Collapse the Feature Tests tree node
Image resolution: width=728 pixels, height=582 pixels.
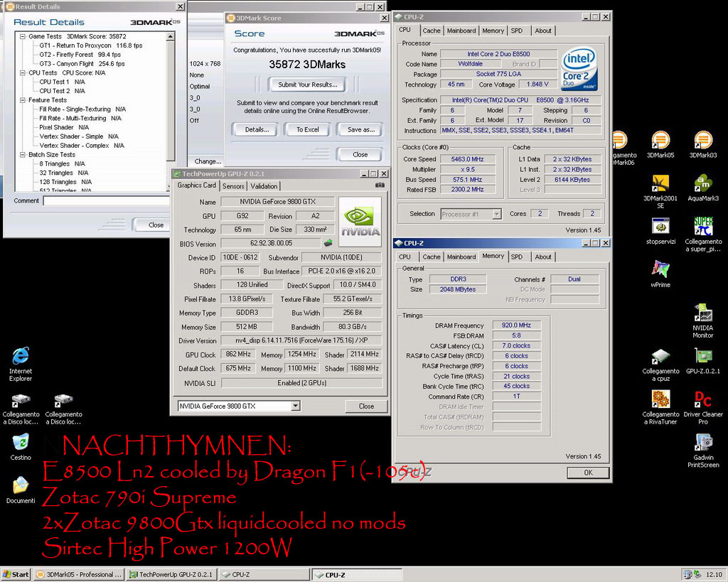pyautogui.click(x=22, y=99)
